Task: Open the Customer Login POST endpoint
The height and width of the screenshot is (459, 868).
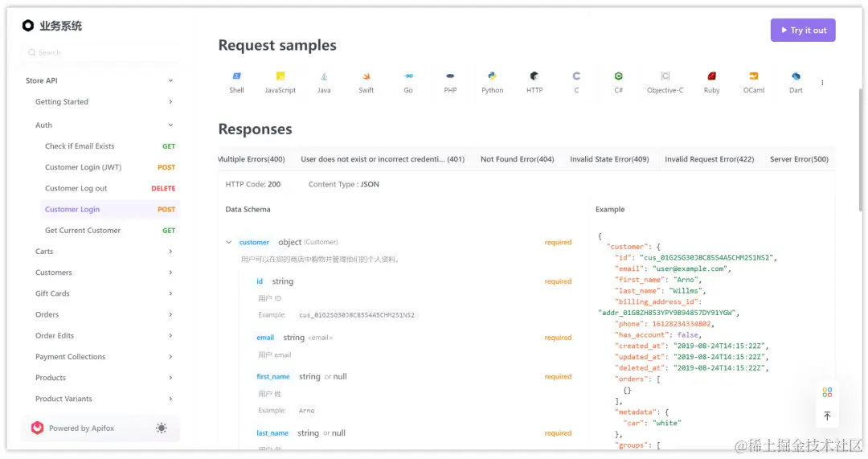Action: 109,209
